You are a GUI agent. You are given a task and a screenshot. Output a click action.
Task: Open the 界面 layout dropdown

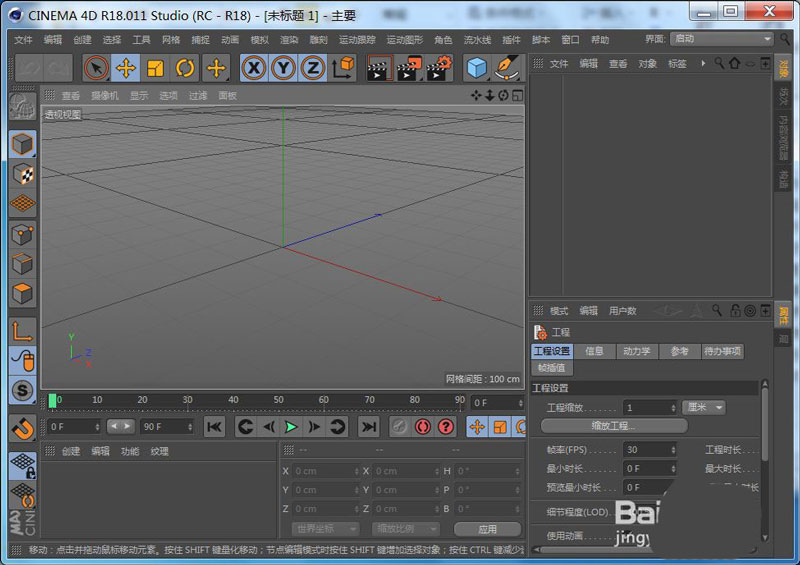722,39
